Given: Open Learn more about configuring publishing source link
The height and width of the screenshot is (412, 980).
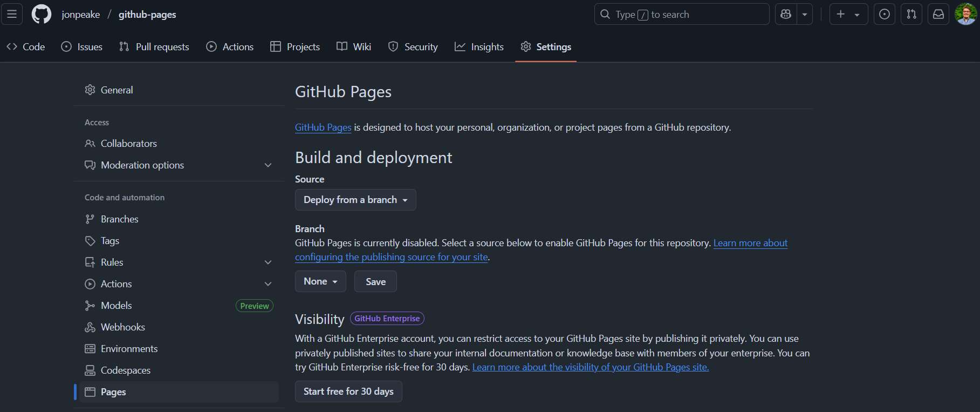Looking at the screenshot, I should point(391,257).
